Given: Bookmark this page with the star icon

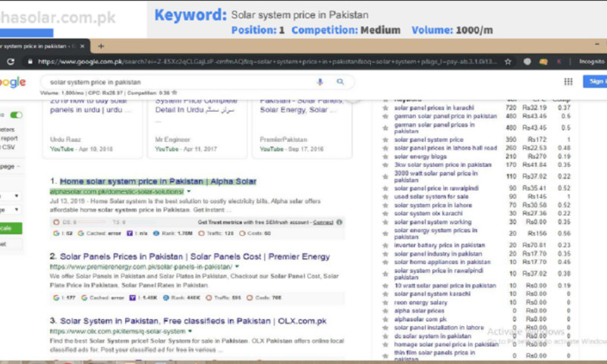Looking at the screenshot, I should click(510, 61).
